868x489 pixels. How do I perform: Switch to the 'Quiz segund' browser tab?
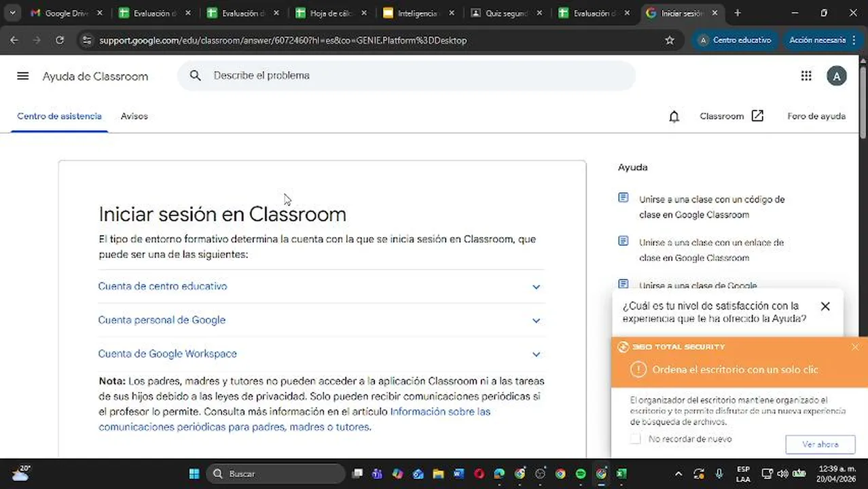pyautogui.click(x=506, y=13)
